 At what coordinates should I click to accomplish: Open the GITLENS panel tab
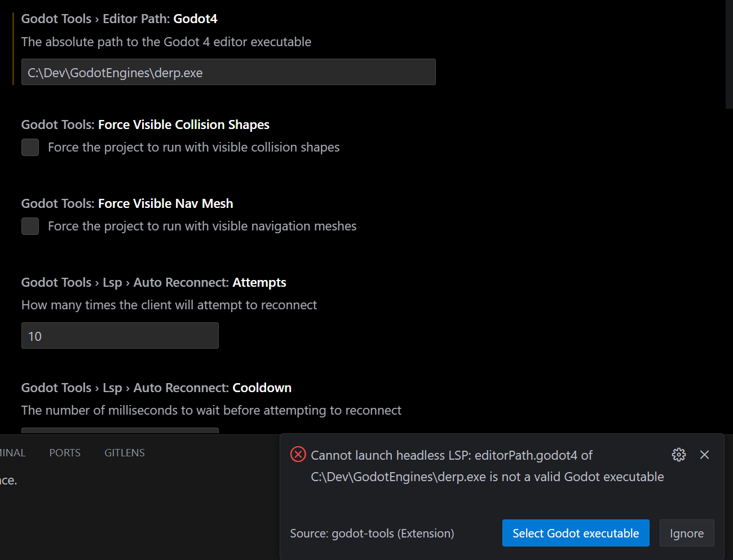tap(124, 452)
